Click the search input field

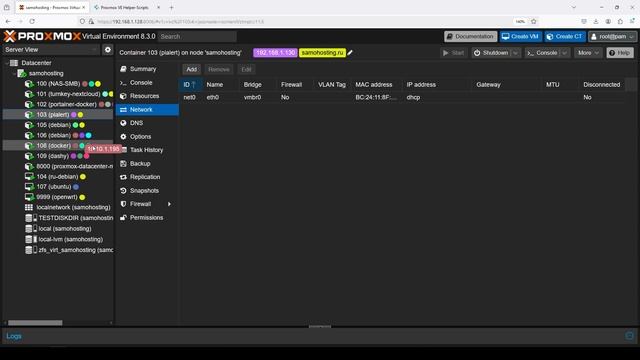[197, 36]
